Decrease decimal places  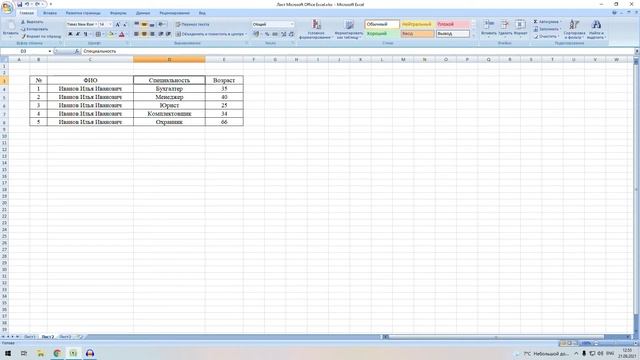[x=291, y=34]
